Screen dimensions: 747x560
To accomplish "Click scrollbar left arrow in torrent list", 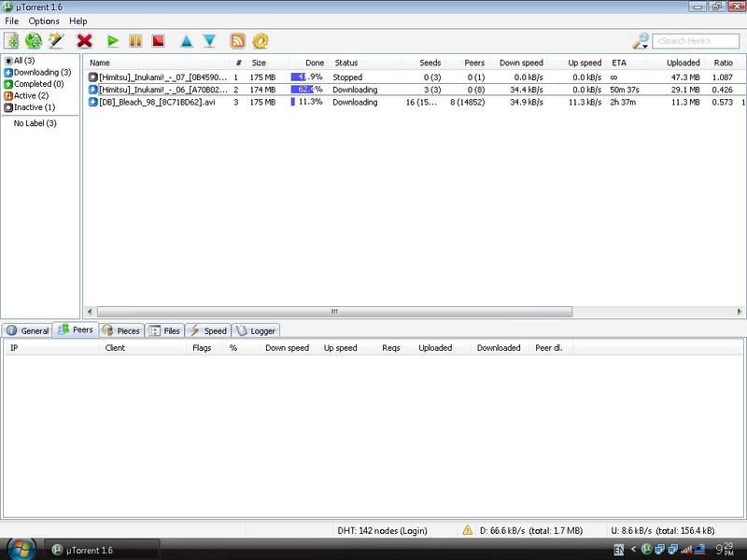I will coord(90,312).
